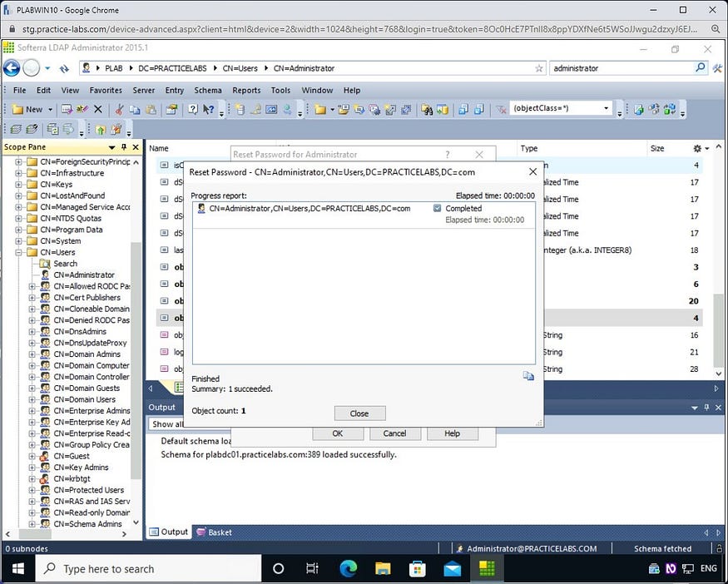Click the Back navigation arrow button
Viewport: 728px width, 584px height.
pyautogui.click(x=12, y=68)
